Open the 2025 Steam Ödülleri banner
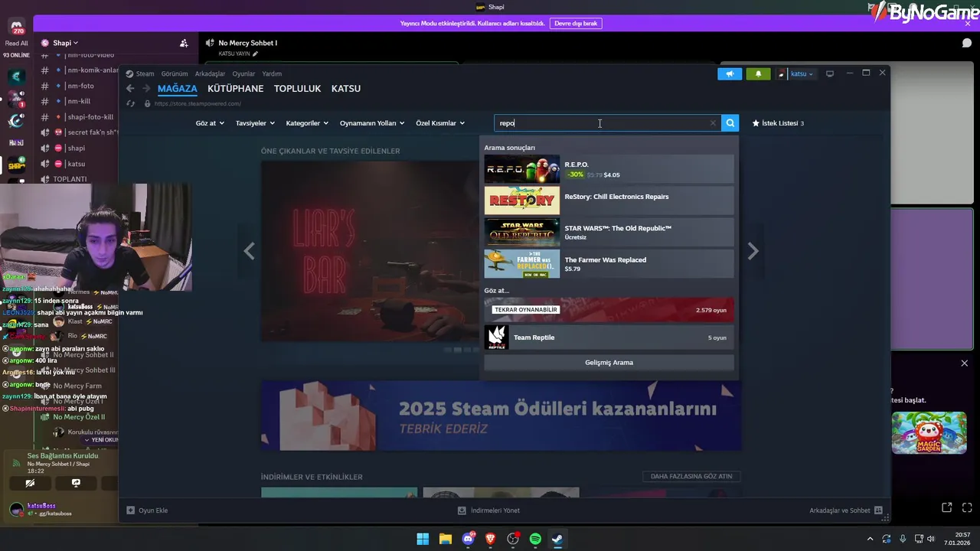This screenshot has height=551, width=980. tap(501, 416)
